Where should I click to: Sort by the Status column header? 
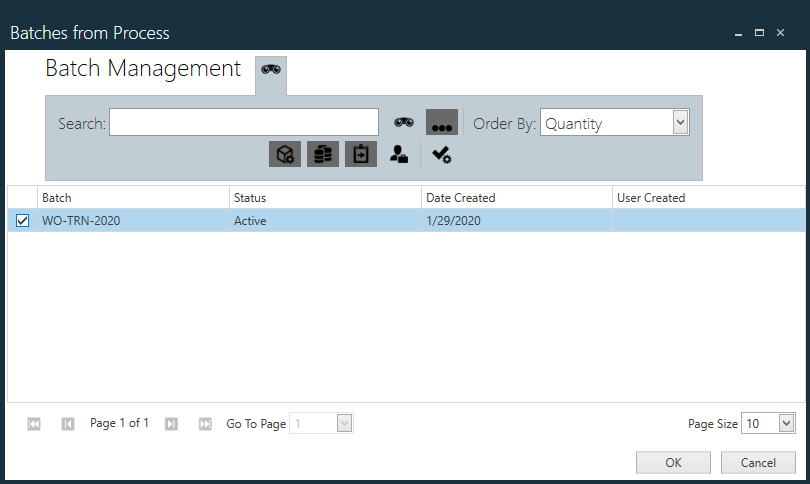(x=325, y=198)
